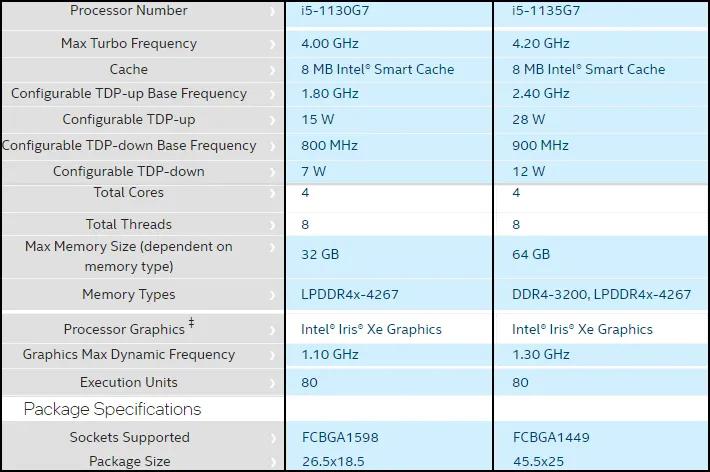Image resolution: width=710 pixels, height=472 pixels.
Task: Click the arrow beside Max Turbo Frequency
Action: pyautogui.click(x=273, y=44)
